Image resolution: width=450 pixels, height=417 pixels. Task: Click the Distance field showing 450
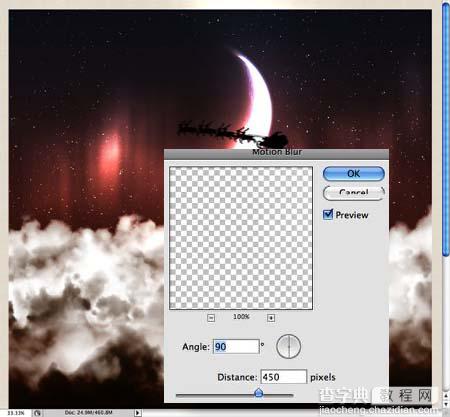tap(283, 377)
